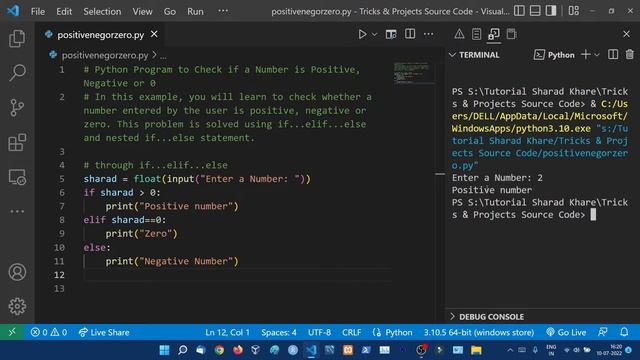This screenshot has width=640, height=360.
Task: Split the terminal
Action: (613, 54)
